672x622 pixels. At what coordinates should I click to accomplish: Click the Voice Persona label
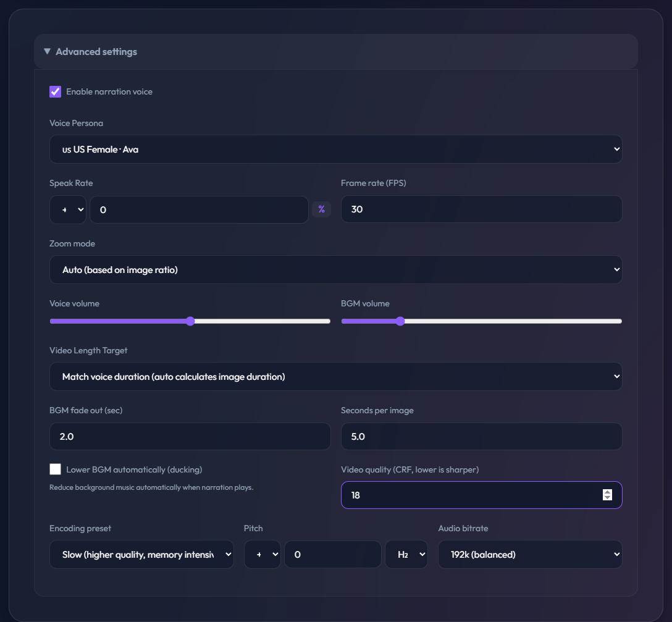click(77, 123)
